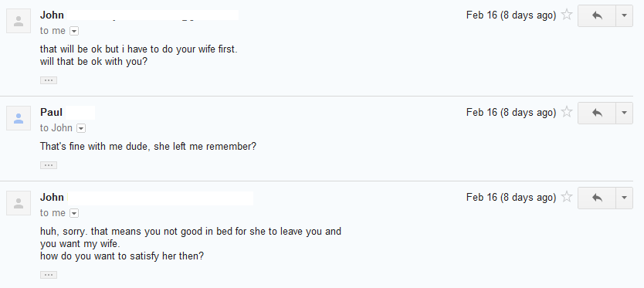Open more options dropdown on Paul's email
Image resolution: width=644 pixels, height=288 pixels.
(624, 113)
